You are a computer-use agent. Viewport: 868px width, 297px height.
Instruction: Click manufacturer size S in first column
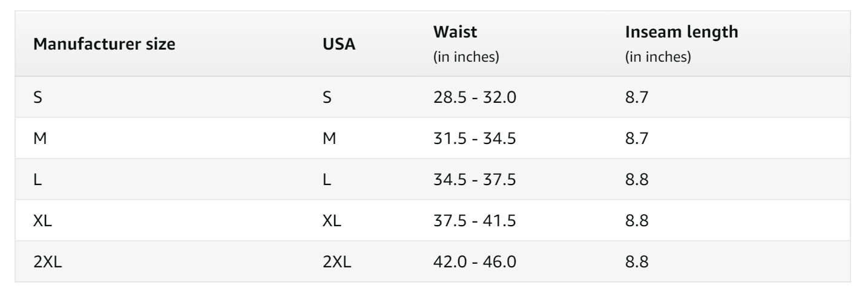point(38,97)
